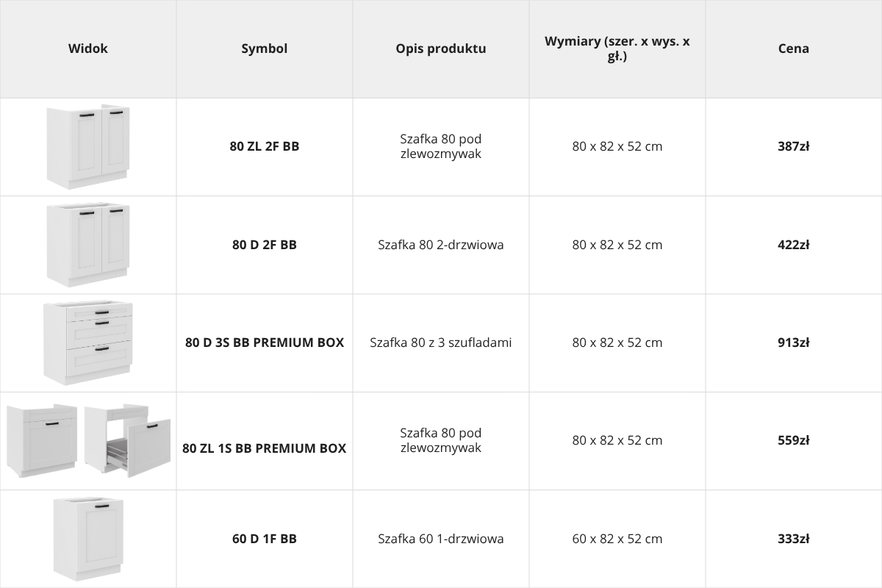Select the 60 D 1F BB symbol
Viewport: 882px width, 588px height.
click(x=265, y=539)
